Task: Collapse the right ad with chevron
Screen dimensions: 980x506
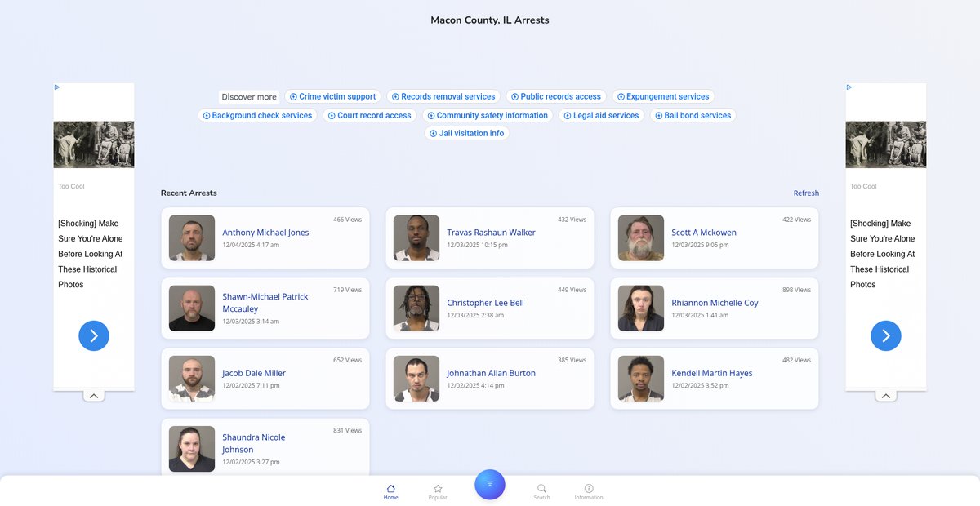Action: [886, 396]
